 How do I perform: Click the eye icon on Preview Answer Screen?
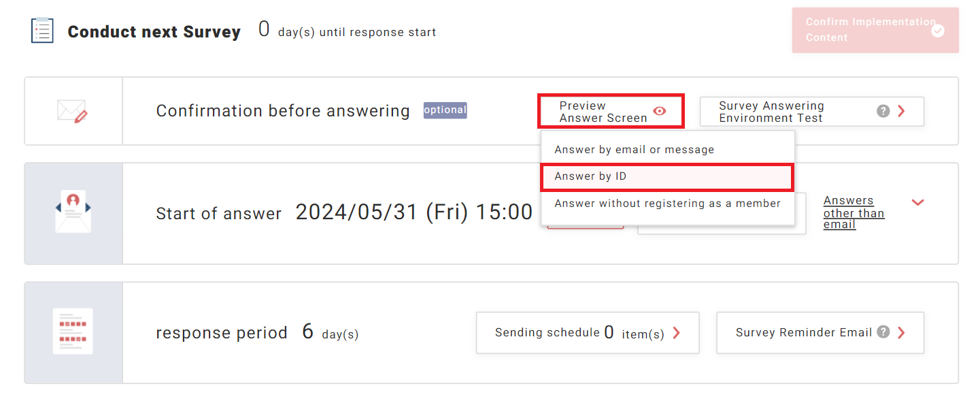[x=659, y=111]
